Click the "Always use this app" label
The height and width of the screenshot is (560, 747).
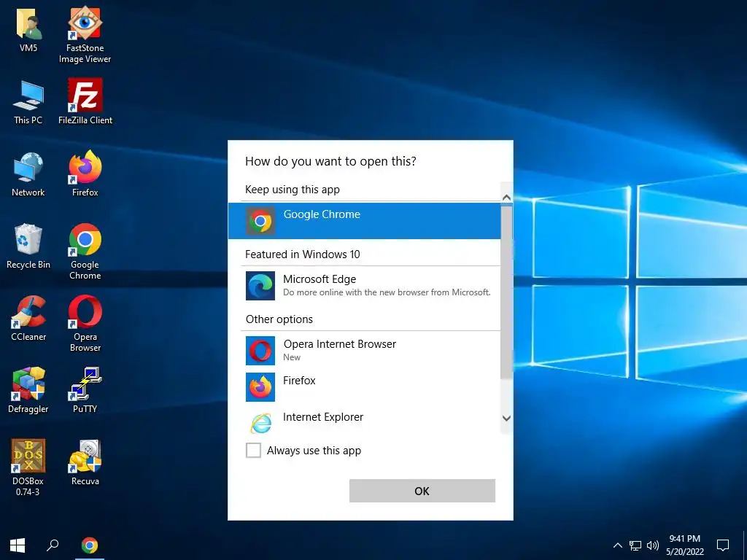[x=314, y=451]
